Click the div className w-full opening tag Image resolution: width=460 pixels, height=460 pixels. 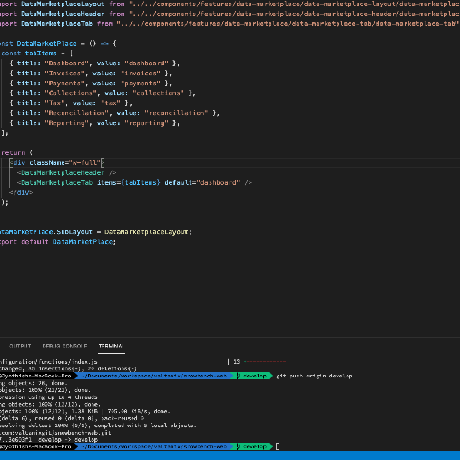click(57, 163)
